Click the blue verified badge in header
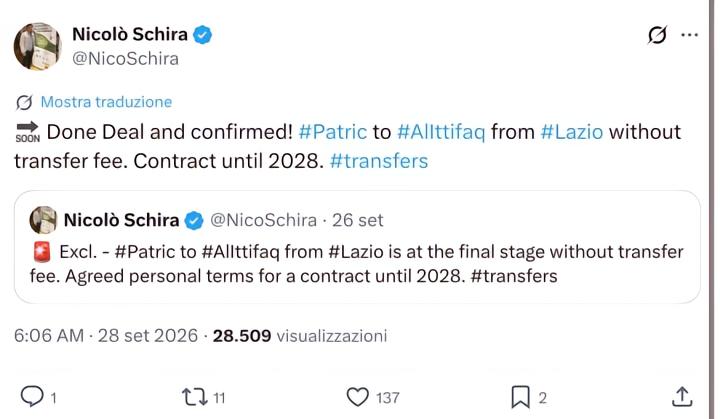Screen dimensions: 720x419 point(202,35)
